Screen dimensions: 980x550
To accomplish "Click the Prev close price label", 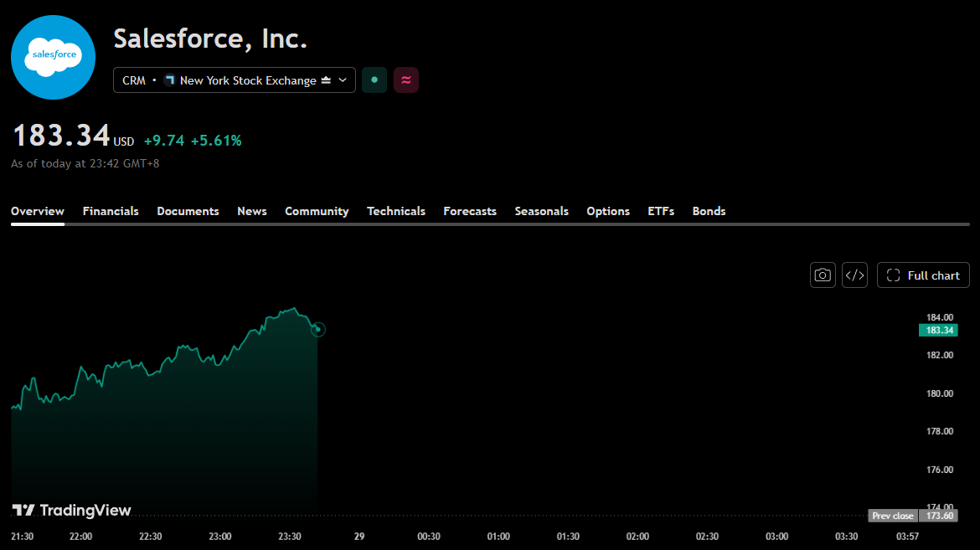I will 893,516.
